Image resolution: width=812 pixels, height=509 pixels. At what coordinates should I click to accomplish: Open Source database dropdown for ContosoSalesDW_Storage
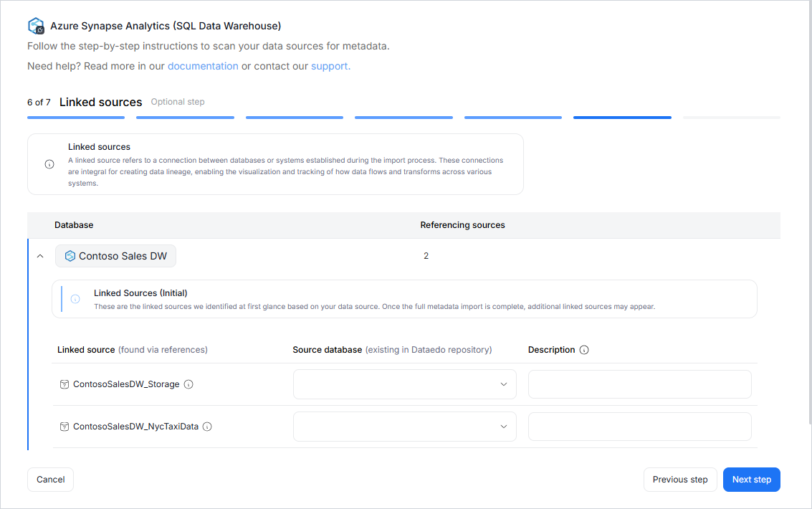click(x=404, y=384)
